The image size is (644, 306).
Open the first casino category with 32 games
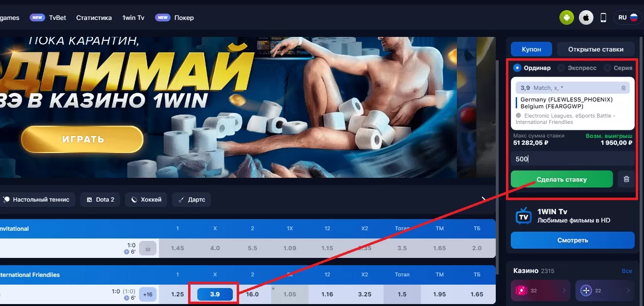(540, 290)
